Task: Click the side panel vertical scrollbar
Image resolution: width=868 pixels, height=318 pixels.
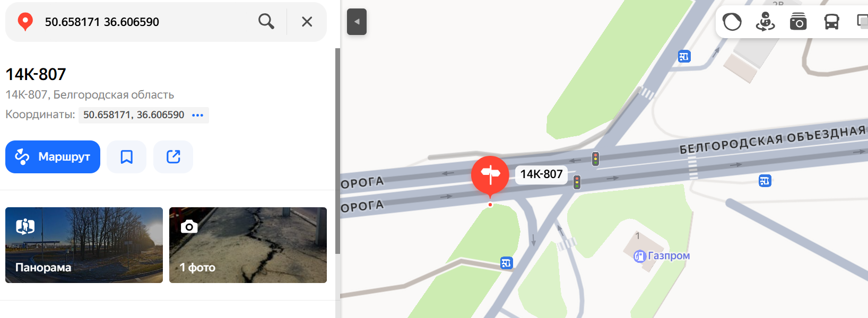Action: click(337, 151)
